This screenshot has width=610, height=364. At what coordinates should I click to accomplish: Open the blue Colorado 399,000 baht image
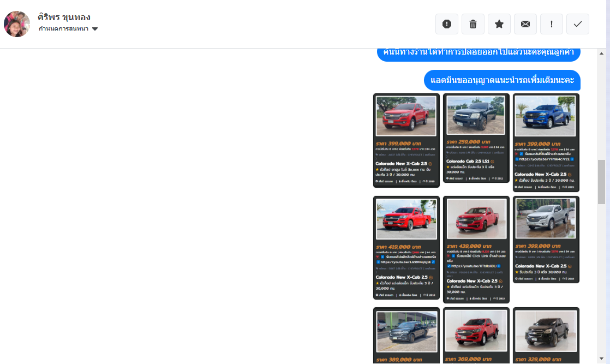point(546,142)
